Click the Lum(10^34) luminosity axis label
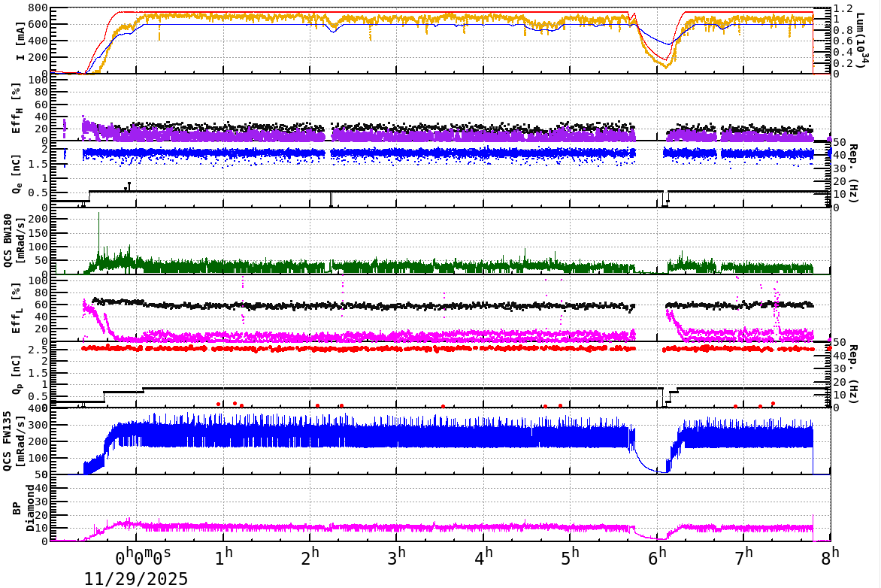The image size is (881, 588). pos(859,38)
